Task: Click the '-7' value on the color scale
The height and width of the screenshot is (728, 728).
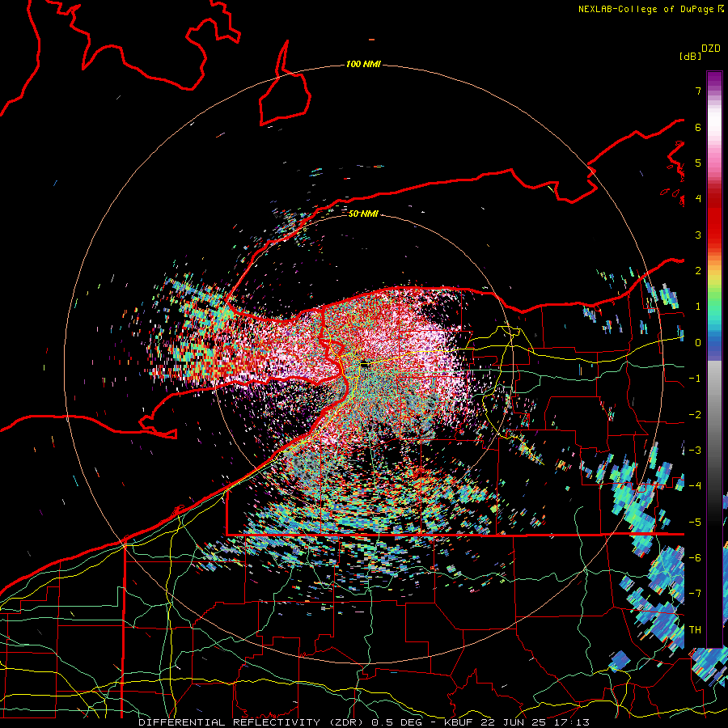Action: (695, 594)
